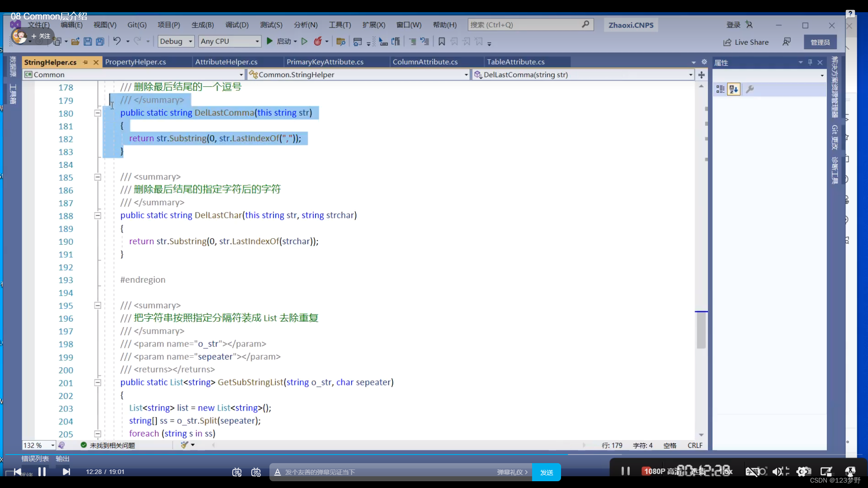Click the browser window toolbar icon
Image resolution: width=868 pixels, height=488 pixels.
(x=358, y=42)
